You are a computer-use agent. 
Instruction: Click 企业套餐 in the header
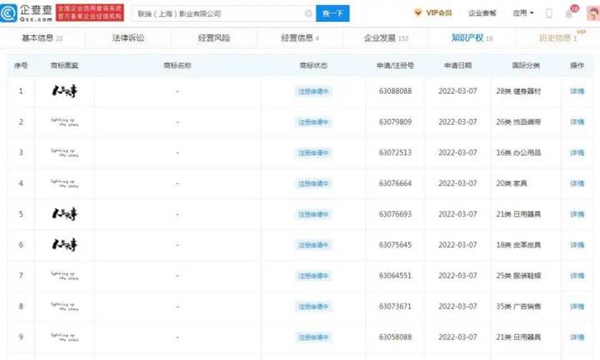coord(482,13)
